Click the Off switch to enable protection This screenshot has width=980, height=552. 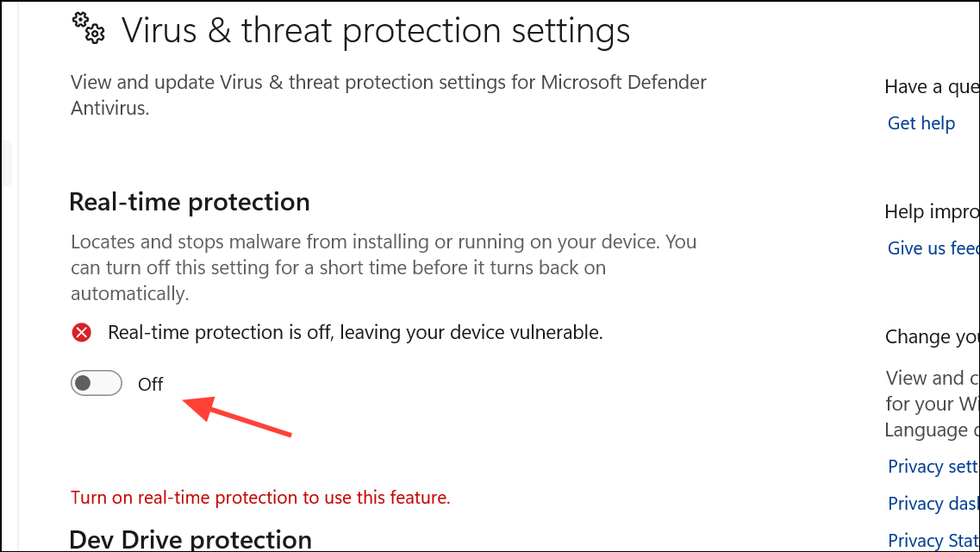tap(96, 383)
